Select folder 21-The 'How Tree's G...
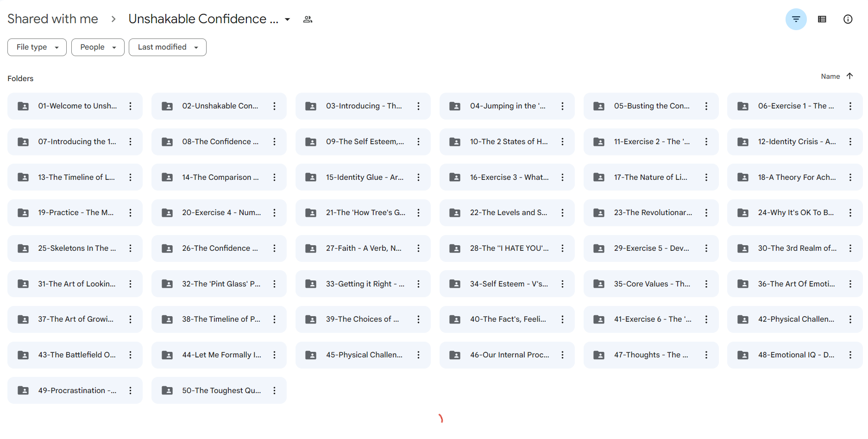This screenshot has height=439, width=868. coord(363,213)
